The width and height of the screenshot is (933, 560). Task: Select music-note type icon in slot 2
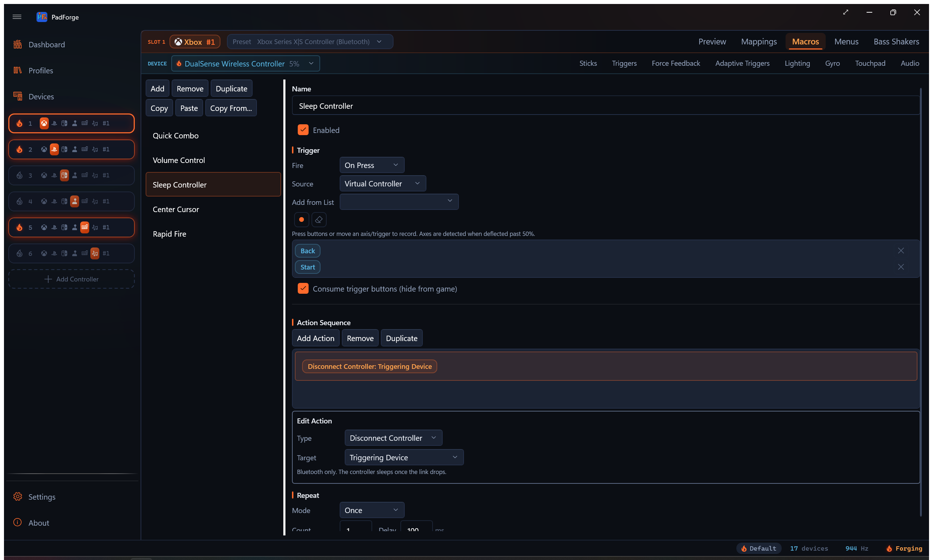coord(95,150)
